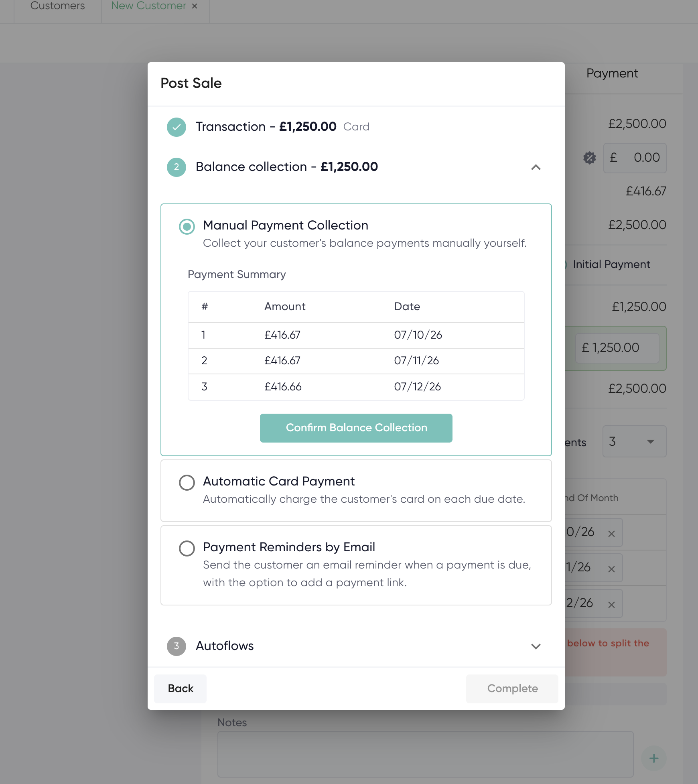Remove the 11/26 payment date
This screenshot has height=784, width=698.
coord(611,569)
